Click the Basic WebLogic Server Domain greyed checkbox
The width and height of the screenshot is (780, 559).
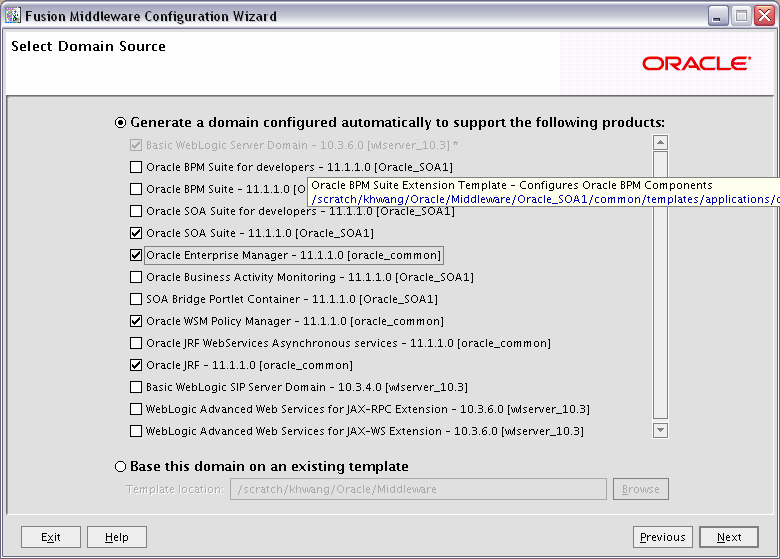coord(136,145)
